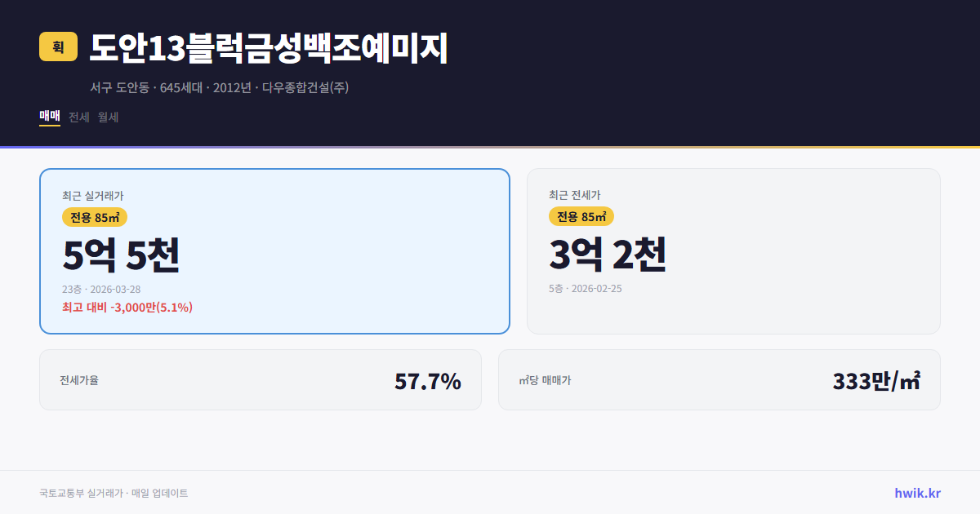Select the 전용 85㎡ badge on jeonse card
980x514 pixels.
point(582,216)
